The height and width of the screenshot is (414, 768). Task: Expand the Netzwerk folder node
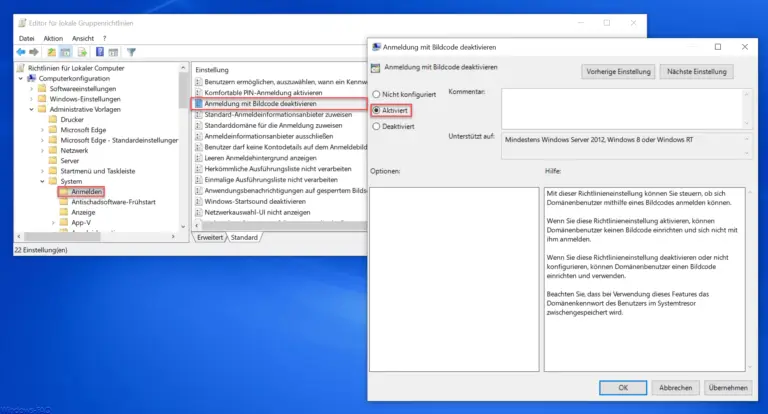tap(42, 150)
